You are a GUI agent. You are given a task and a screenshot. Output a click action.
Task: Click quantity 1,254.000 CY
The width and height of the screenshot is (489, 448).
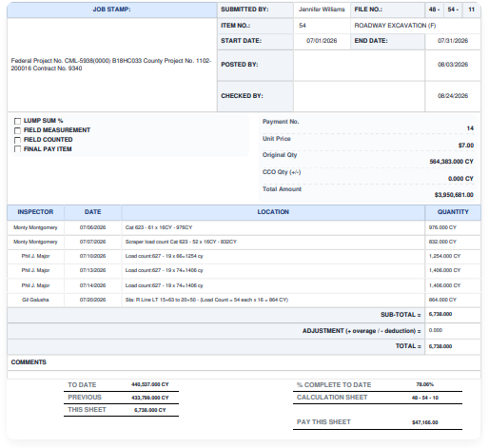tap(444, 256)
